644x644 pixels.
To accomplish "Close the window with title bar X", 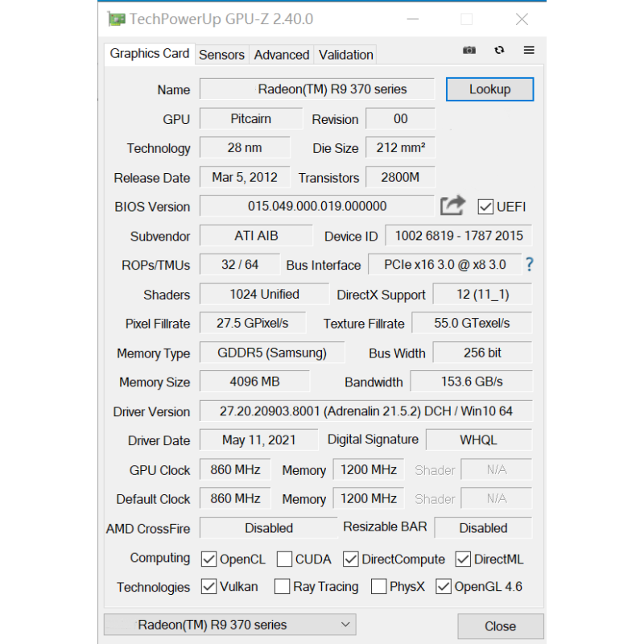I will 522,19.
